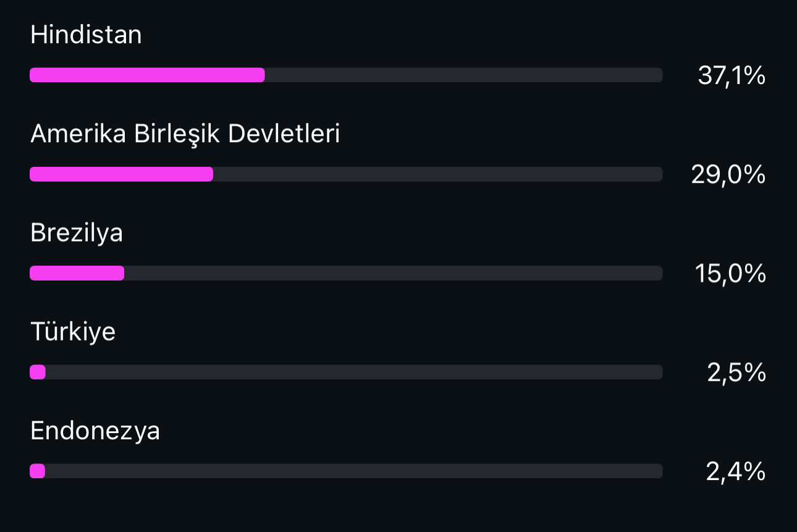Click the gray unfilled track of Hindistan bar
This screenshot has height=532, width=797.
click(x=464, y=75)
